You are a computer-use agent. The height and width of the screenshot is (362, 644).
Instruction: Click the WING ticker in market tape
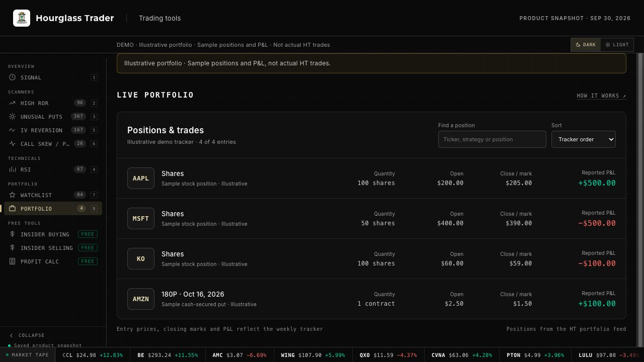pos(288,355)
